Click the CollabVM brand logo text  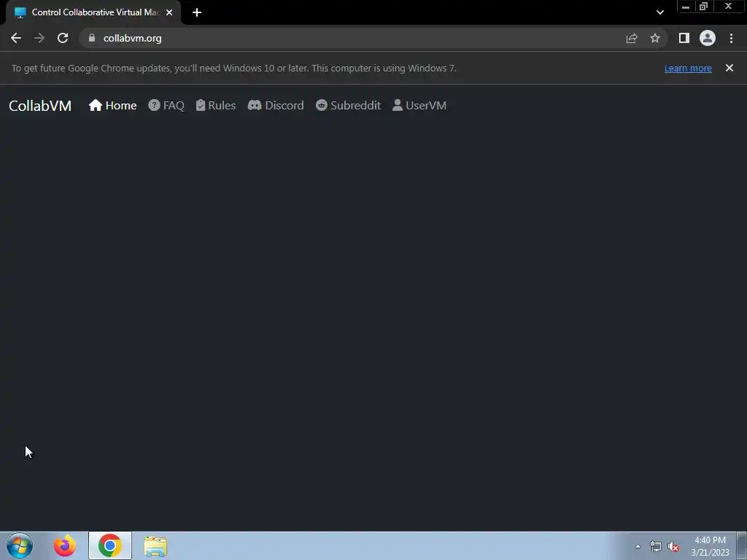click(x=40, y=105)
